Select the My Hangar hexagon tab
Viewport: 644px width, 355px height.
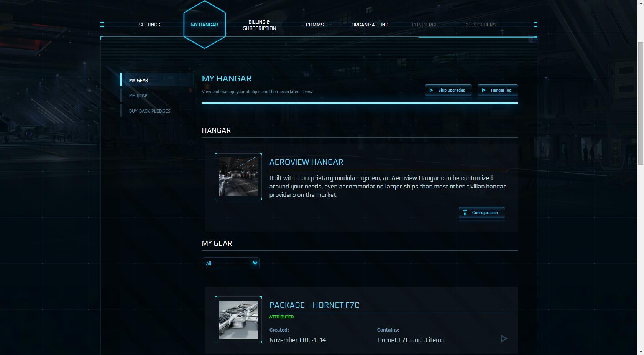(205, 25)
